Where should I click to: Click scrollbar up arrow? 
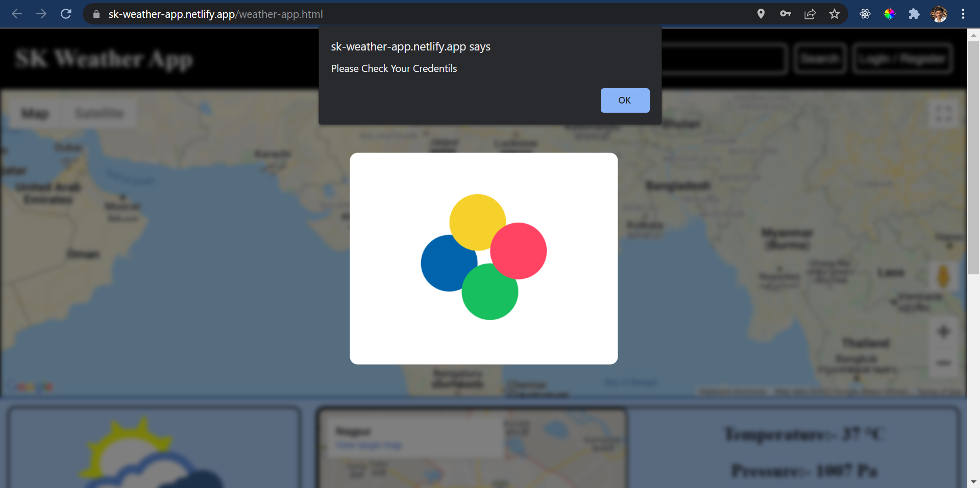973,35
